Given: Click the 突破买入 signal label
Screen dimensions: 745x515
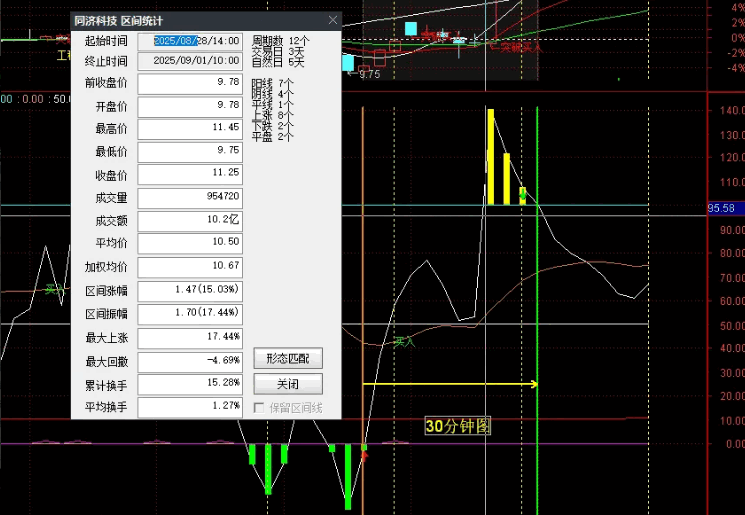Looking at the screenshot, I should point(521,47).
